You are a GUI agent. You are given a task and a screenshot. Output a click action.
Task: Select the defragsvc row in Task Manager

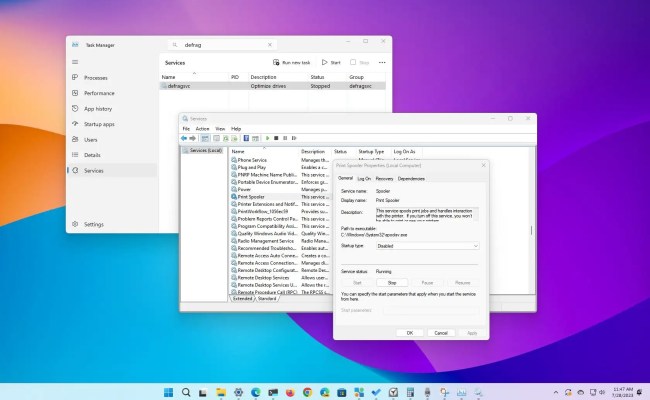273,86
